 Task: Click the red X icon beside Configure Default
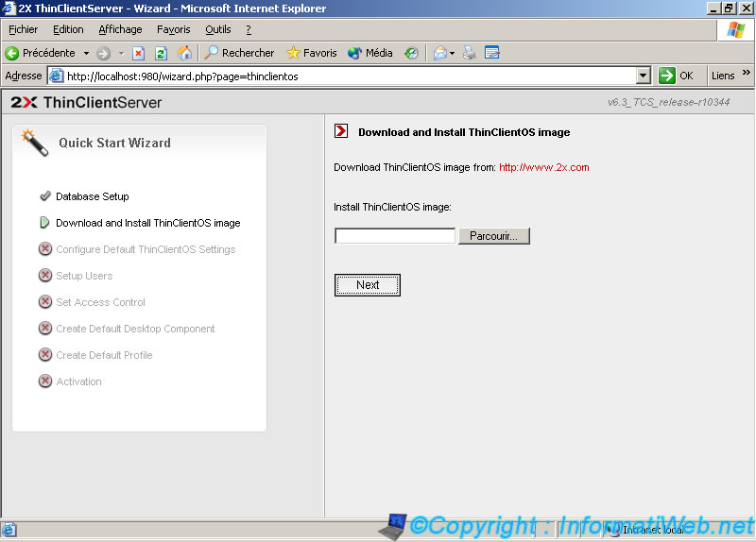click(45, 248)
